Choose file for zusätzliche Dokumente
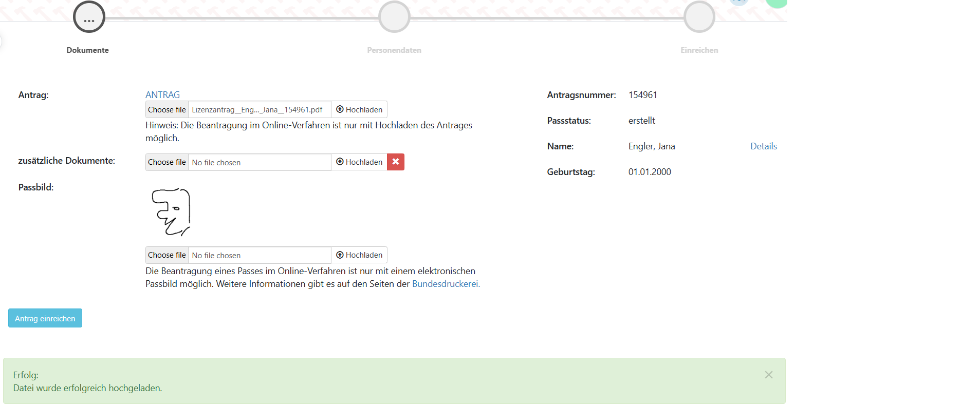 coord(167,162)
